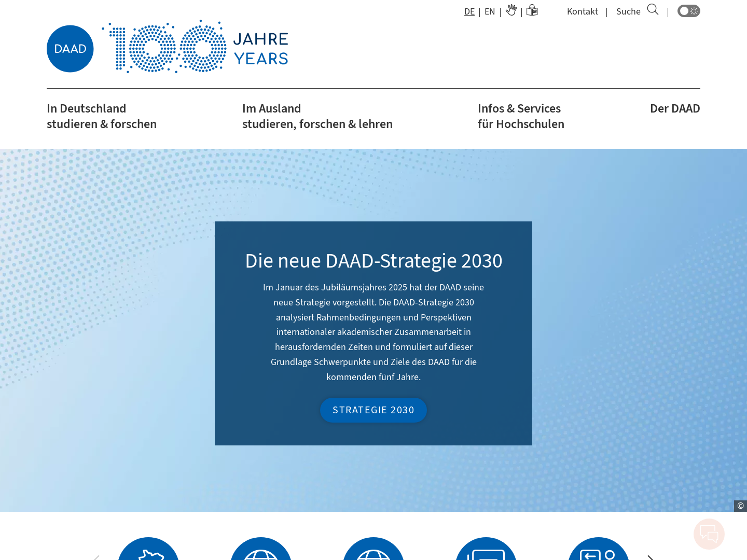
Task: Open the Der DAAD menu
Action: tap(675, 108)
